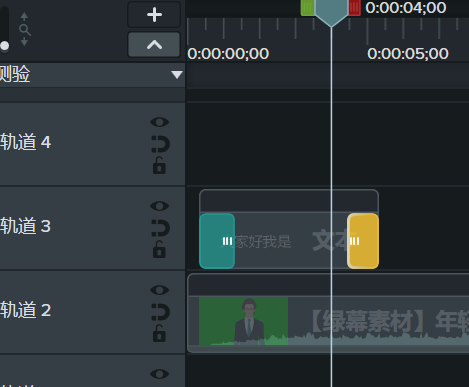Toggle eye icon of the bottom partial track
Image resolution: width=469 pixels, height=387 pixels.
pos(160,374)
